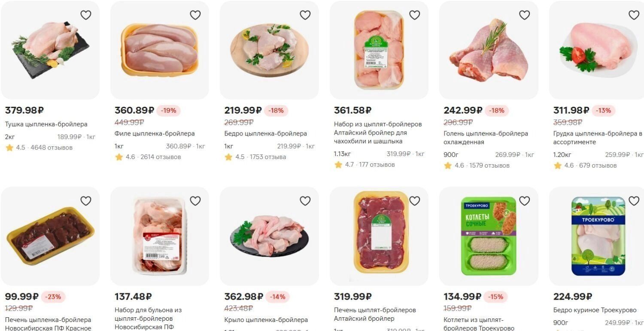The width and height of the screenshot is (644, 331).
Task: Favorite the Тушка цыпленка-бройлера product
Action: (86, 15)
